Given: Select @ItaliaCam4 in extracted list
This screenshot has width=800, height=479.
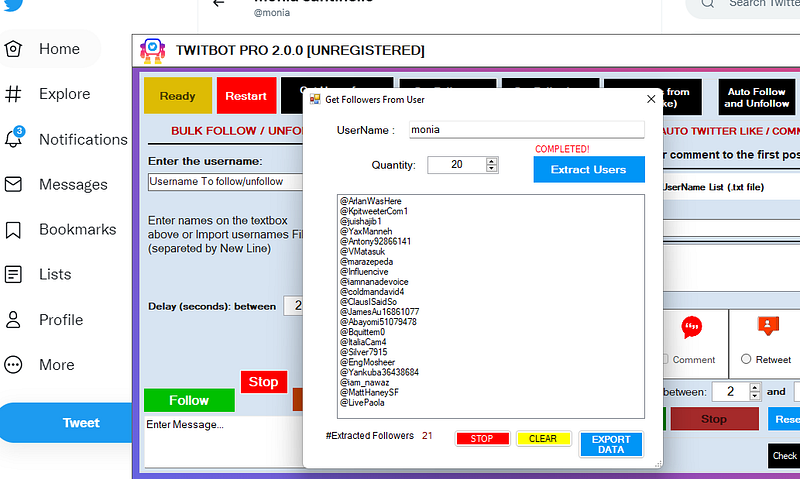Looking at the screenshot, I should [363, 342].
